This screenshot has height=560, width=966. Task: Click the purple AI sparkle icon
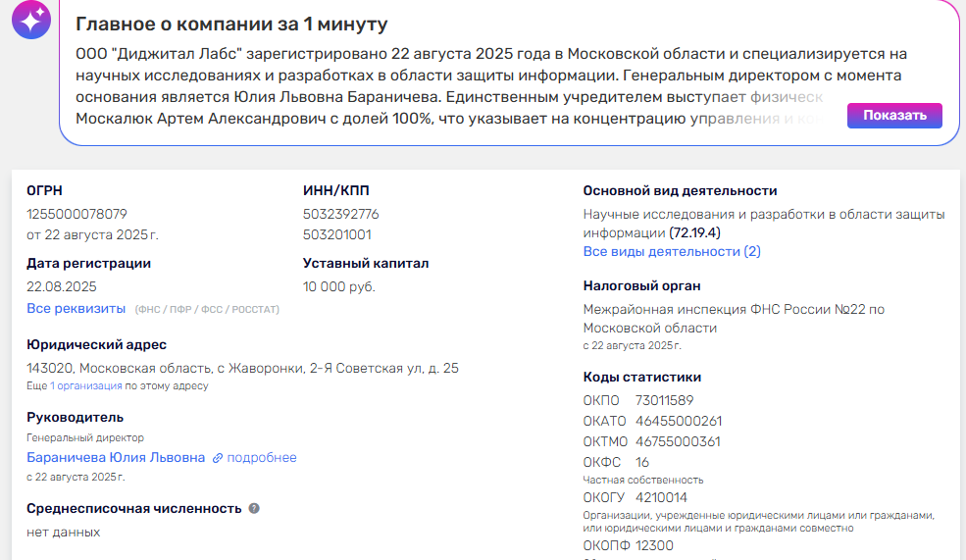click(31, 19)
